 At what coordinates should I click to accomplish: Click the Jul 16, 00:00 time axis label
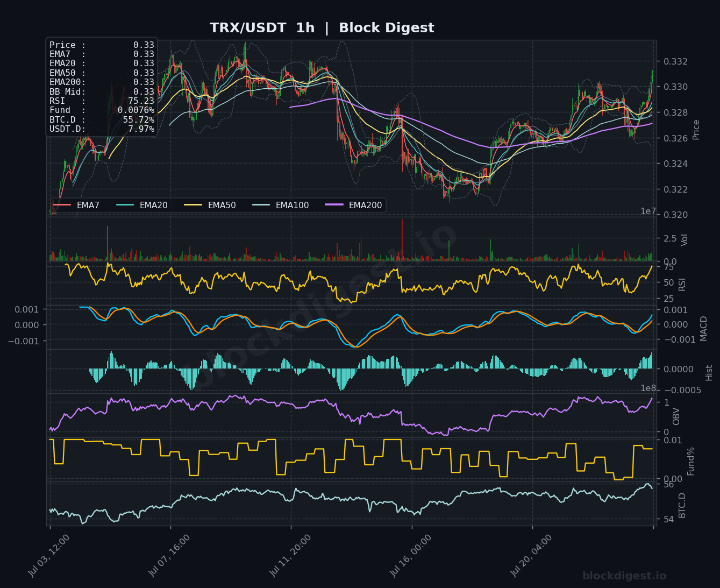410,556
